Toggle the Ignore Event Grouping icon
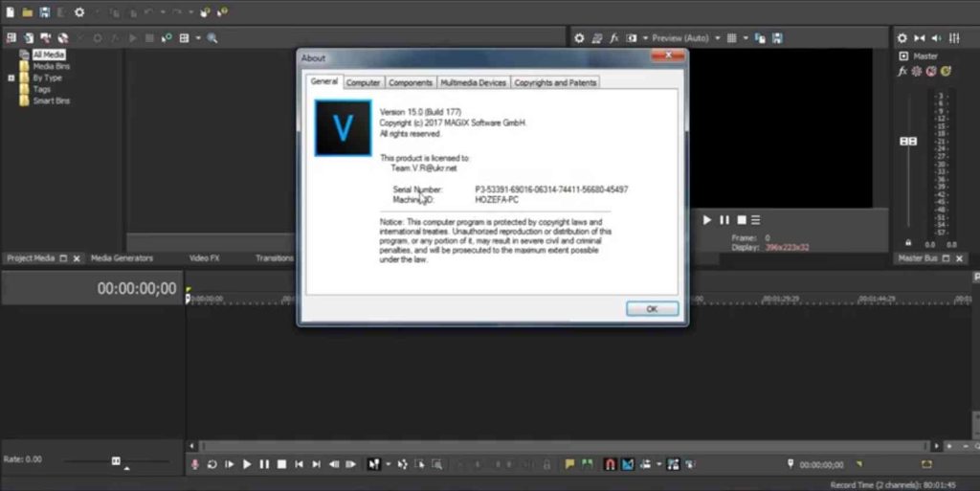The width and height of the screenshot is (980, 491). click(691, 464)
